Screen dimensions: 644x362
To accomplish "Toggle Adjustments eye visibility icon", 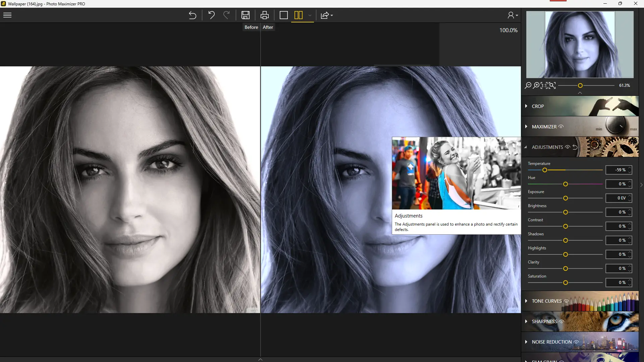I will [x=568, y=147].
